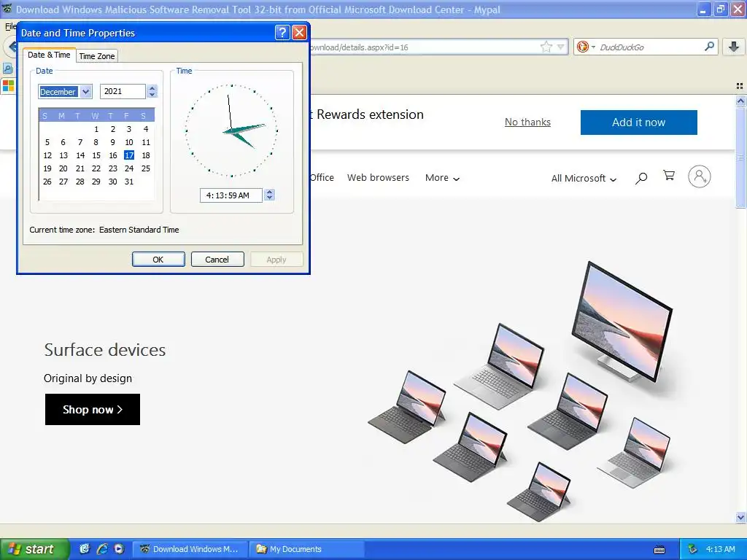Click the DuckDuckGo search engine icon

pos(582,47)
